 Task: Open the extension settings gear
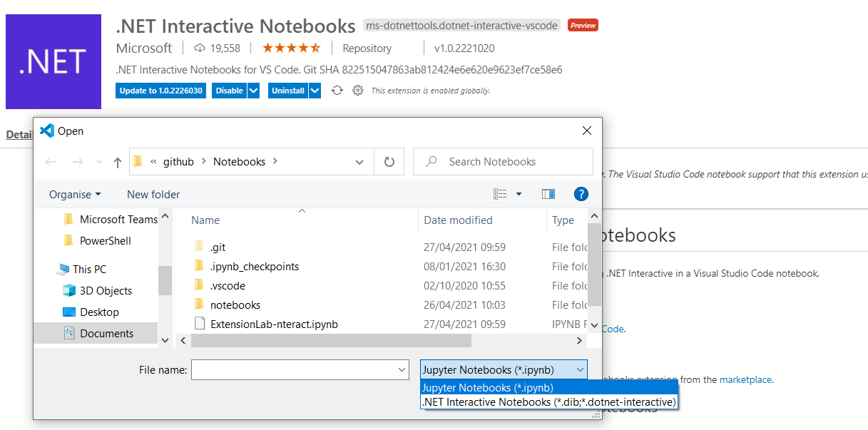(x=357, y=91)
